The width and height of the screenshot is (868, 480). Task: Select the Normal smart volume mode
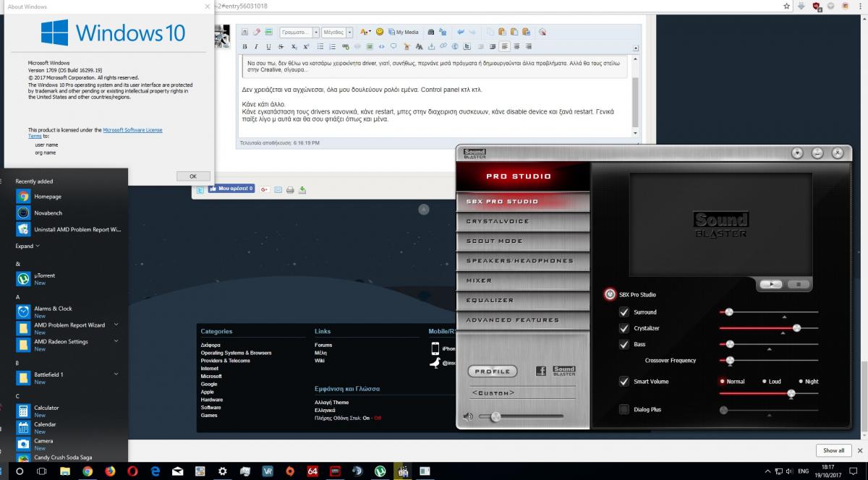pyautogui.click(x=732, y=381)
